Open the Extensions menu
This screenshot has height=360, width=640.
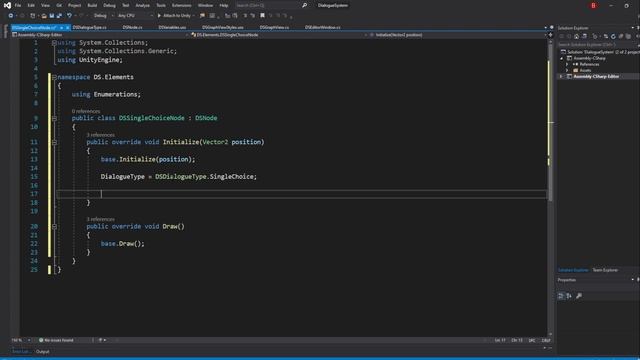182,5
